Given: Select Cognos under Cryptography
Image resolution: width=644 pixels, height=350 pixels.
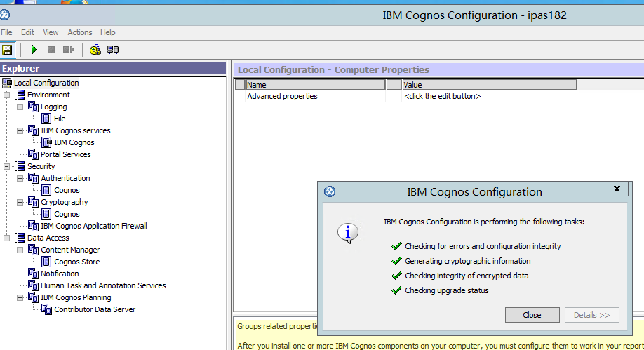Looking at the screenshot, I should point(67,214).
